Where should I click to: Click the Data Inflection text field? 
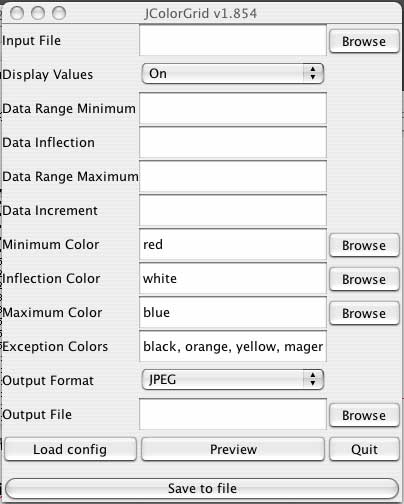233,143
